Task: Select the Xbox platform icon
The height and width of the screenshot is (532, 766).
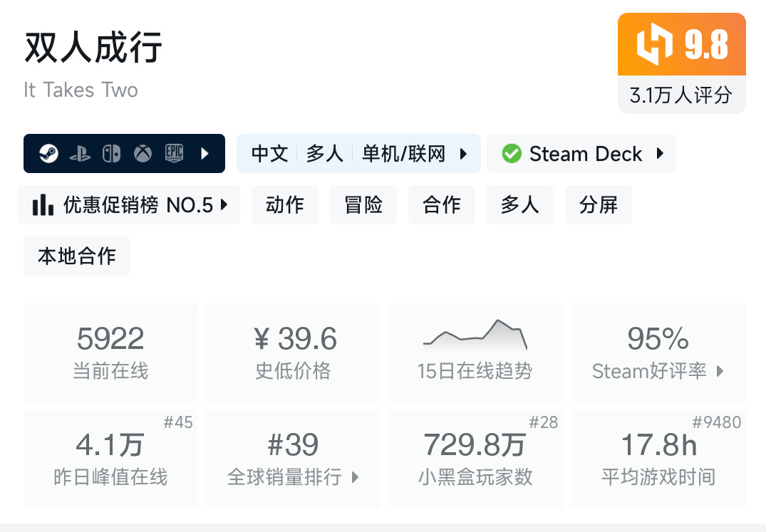Action: point(143,153)
